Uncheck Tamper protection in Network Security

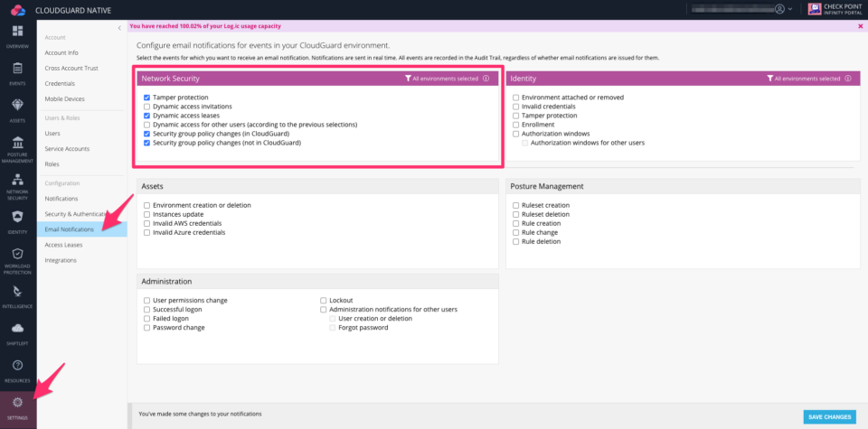146,98
